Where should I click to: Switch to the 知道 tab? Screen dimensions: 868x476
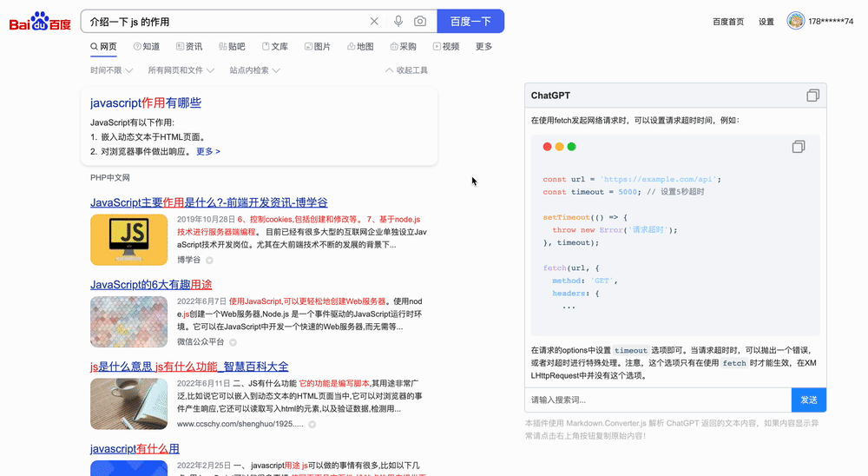147,47
